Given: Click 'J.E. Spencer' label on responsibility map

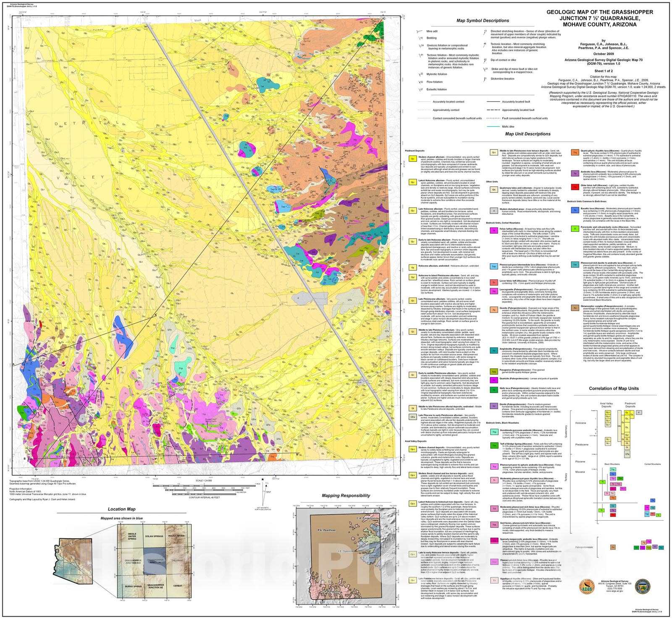Looking at the screenshot, I should [x=345, y=551].
